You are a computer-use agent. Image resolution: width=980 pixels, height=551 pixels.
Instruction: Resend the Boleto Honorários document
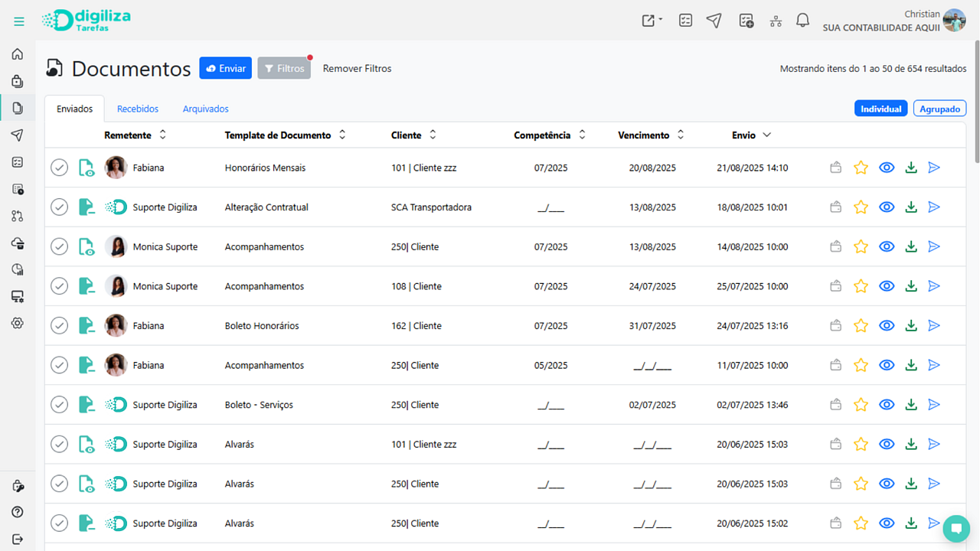coord(934,326)
